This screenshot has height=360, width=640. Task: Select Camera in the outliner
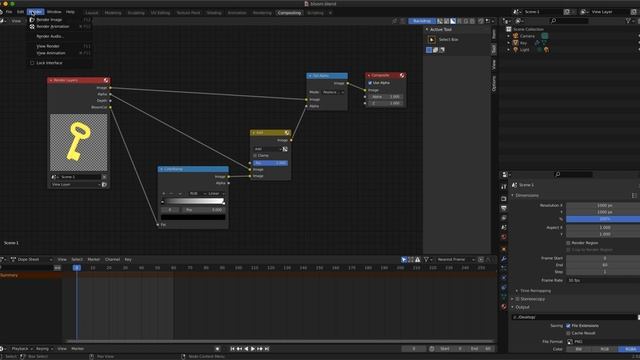point(527,36)
